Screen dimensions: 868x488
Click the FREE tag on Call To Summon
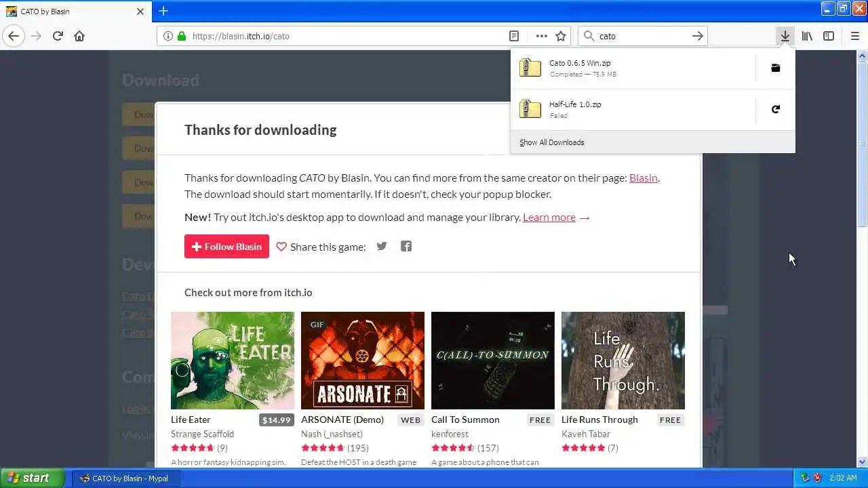click(540, 420)
